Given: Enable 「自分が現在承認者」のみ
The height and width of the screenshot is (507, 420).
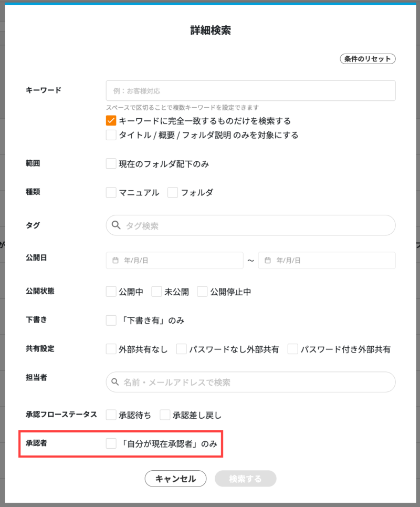Looking at the screenshot, I should [x=111, y=443].
